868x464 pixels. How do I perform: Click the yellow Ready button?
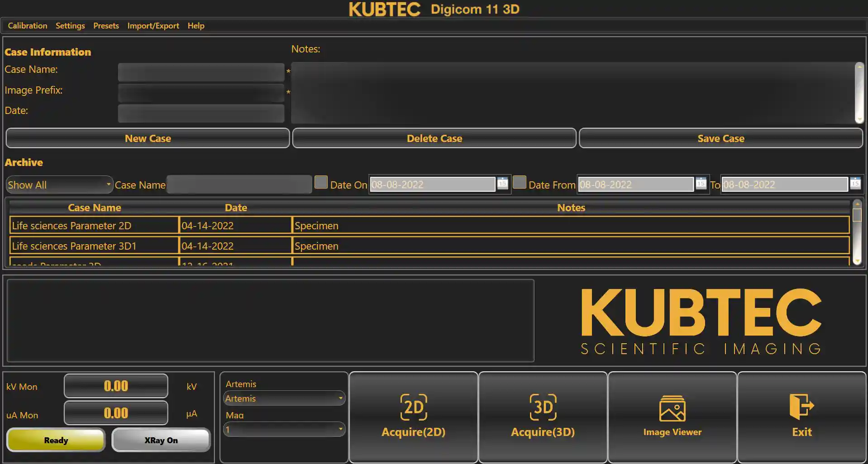[x=56, y=440]
